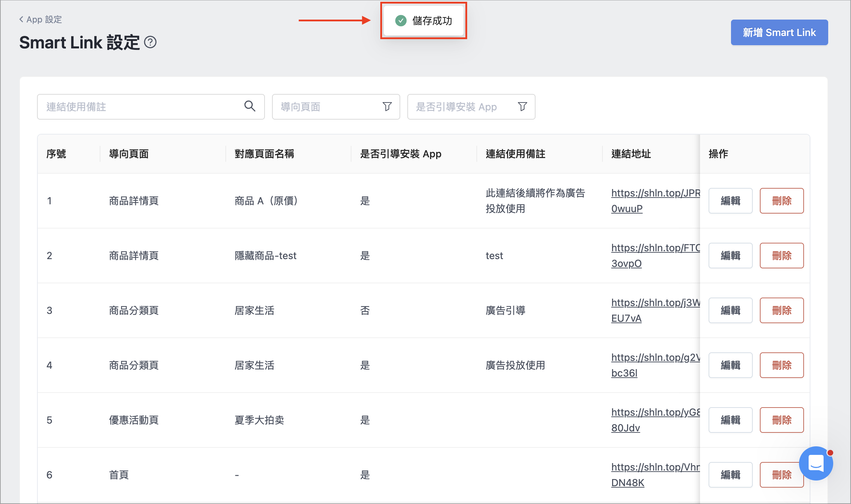Viewport: 851px width, 504px height.
Task: Edit row 6 首頁 link
Action: 730,475
